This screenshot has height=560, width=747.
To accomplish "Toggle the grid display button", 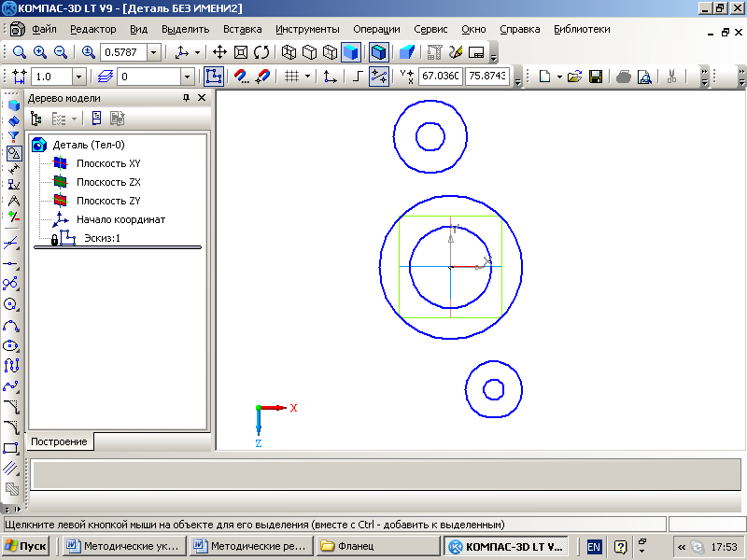I will (291, 77).
